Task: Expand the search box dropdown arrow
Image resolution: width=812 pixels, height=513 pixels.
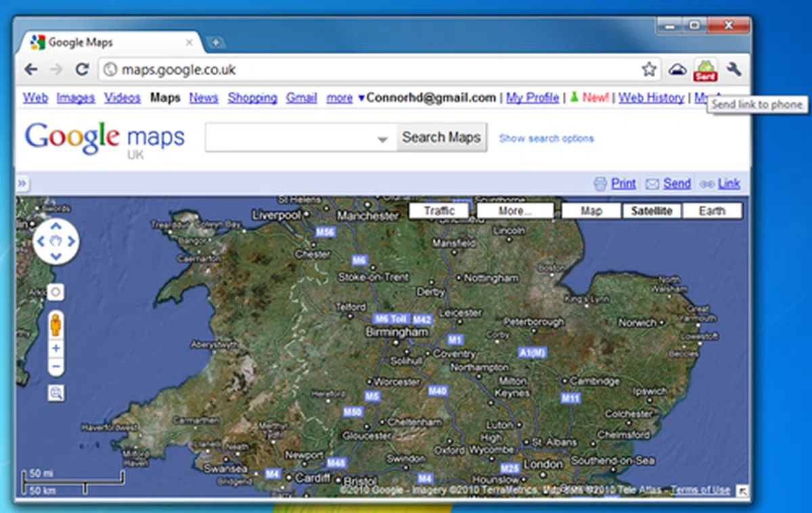Action: [x=382, y=139]
